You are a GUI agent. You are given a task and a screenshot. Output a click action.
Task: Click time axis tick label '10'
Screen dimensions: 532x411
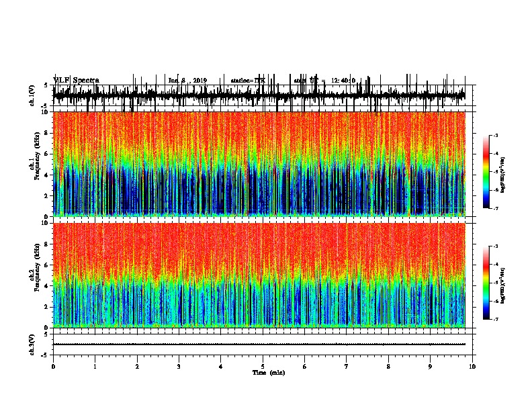(472, 367)
